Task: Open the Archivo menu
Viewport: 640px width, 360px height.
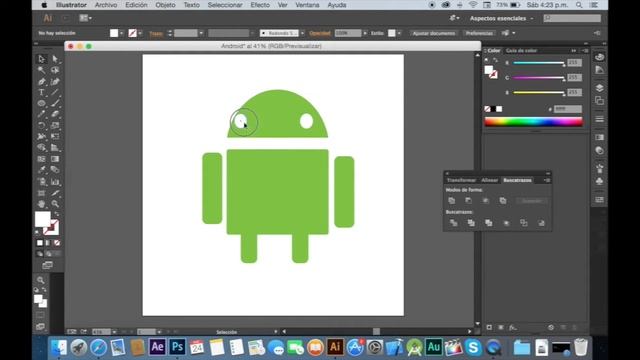Action: point(106,5)
